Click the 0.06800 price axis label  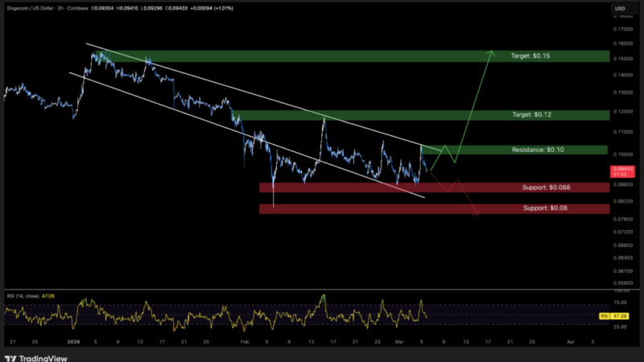tap(622, 245)
